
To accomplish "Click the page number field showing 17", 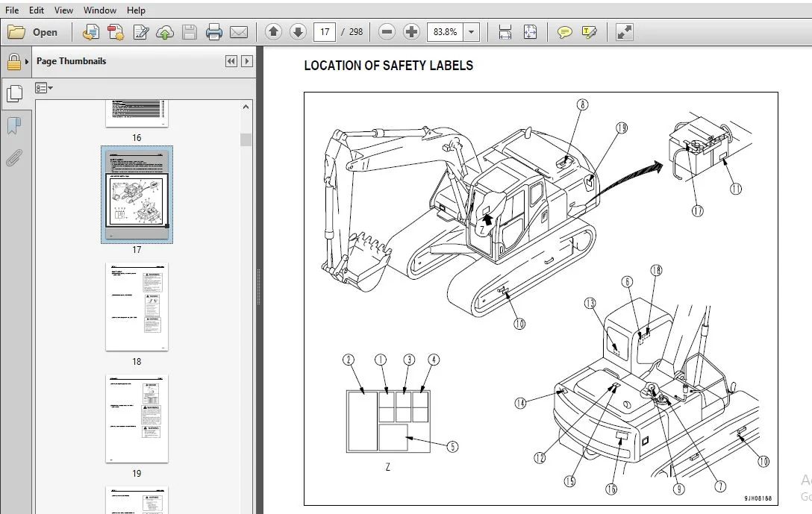I will click(x=325, y=32).
